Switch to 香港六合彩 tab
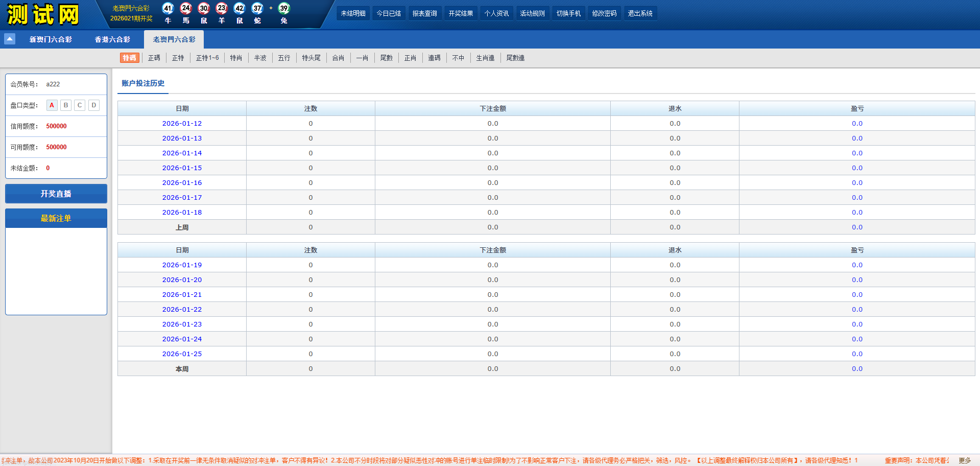Viewport: 980px width, 466px height. click(112, 39)
